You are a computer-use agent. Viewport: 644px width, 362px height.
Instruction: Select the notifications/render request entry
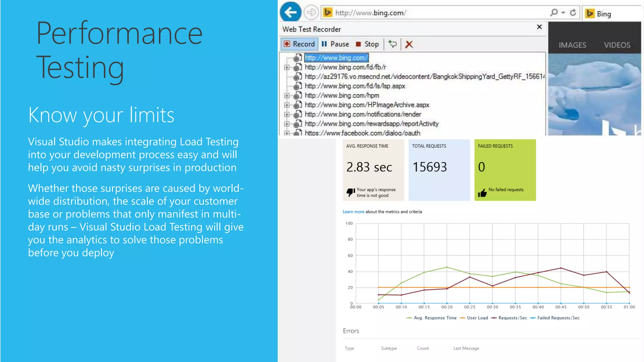click(x=363, y=114)
